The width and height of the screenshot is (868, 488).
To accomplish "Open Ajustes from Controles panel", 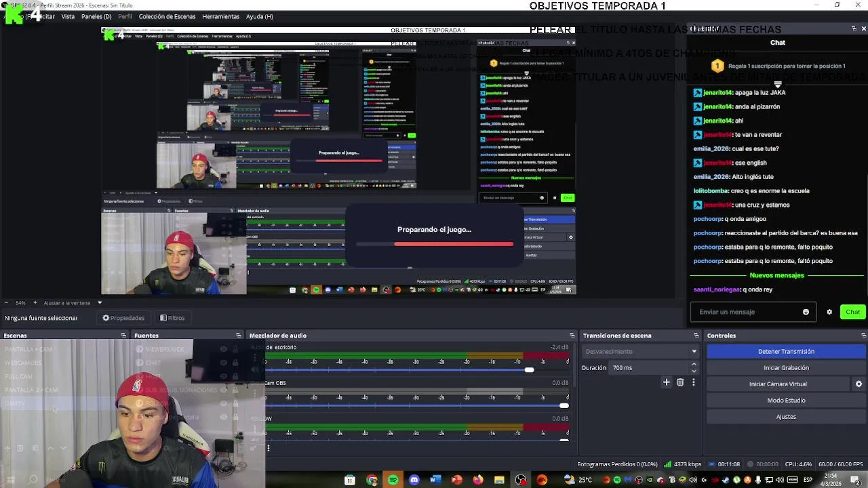I will point(786,416).
